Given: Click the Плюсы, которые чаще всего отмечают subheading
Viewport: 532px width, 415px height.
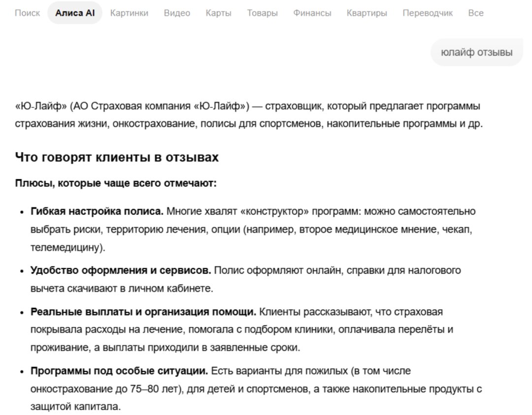Looking at the screenshot, I should (116, 183).
